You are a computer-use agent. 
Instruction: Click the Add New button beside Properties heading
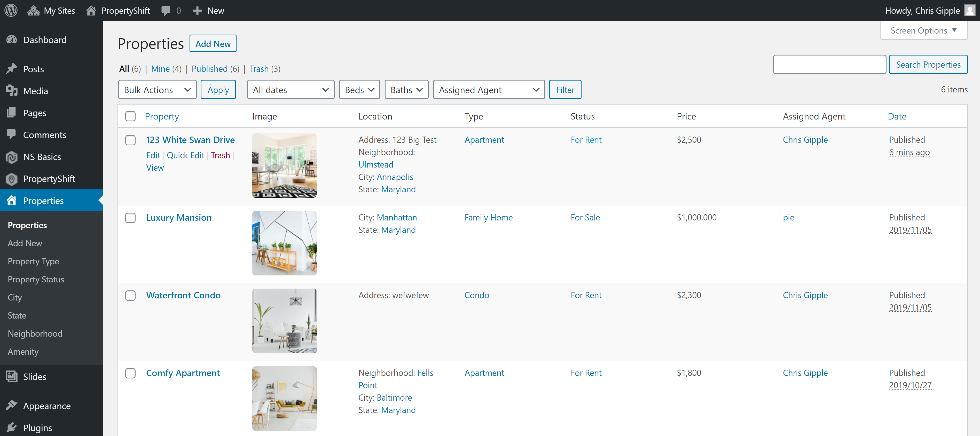click(213, 43)
